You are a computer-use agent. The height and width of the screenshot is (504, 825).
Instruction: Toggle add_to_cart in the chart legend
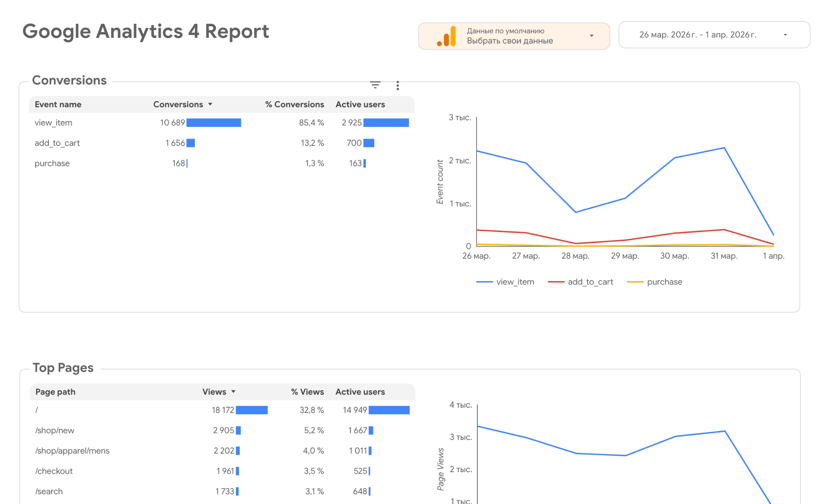coord(590,282)
